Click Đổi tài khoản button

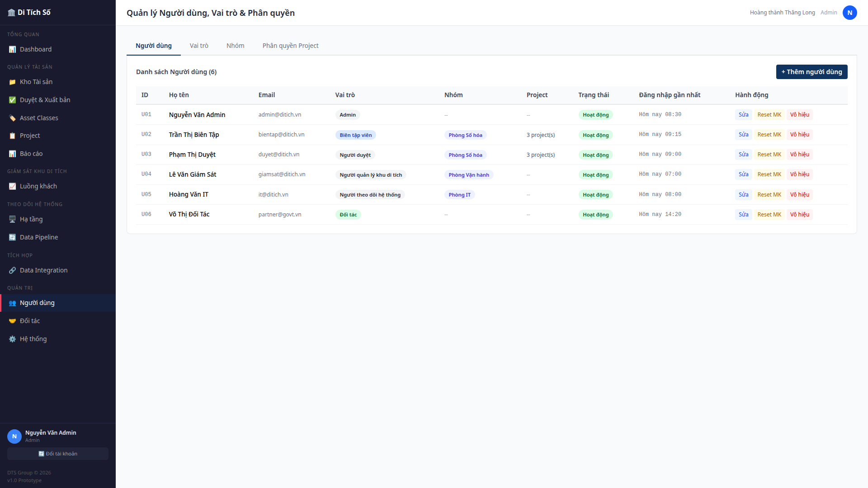pos(58,454)
